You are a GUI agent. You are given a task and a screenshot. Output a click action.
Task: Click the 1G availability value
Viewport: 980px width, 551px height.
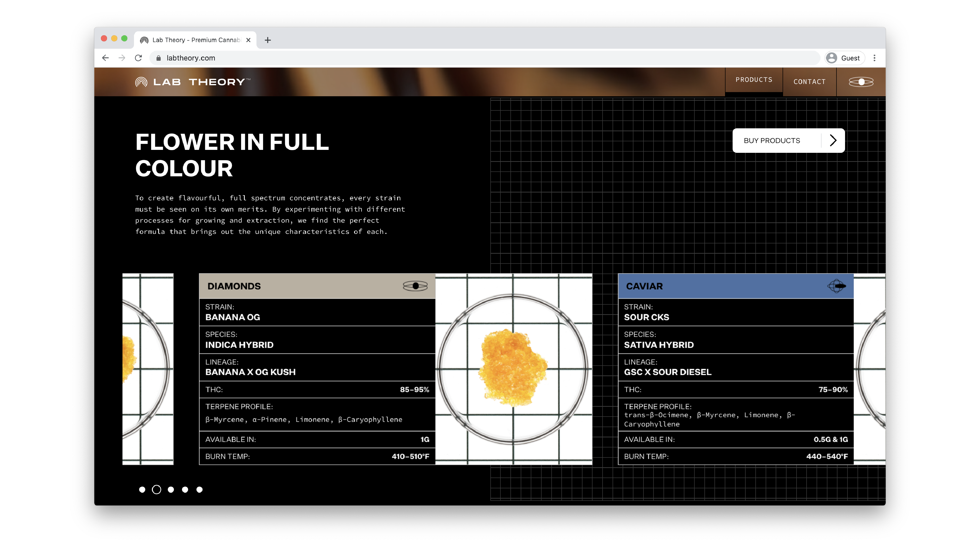[424, 439]
